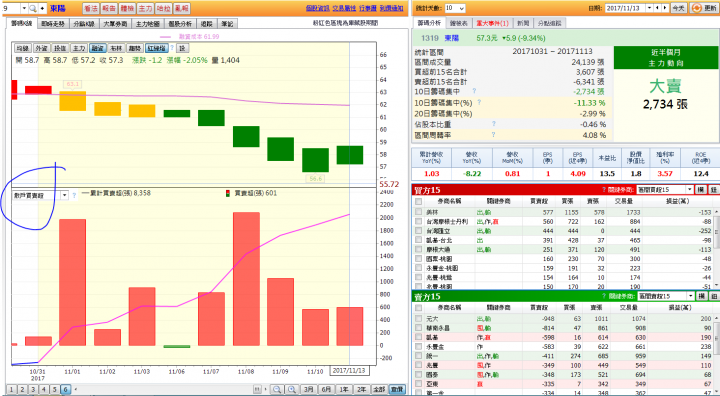Click the 更新 refresh button
Screen dimensions: 720x396
click(704, 8)
